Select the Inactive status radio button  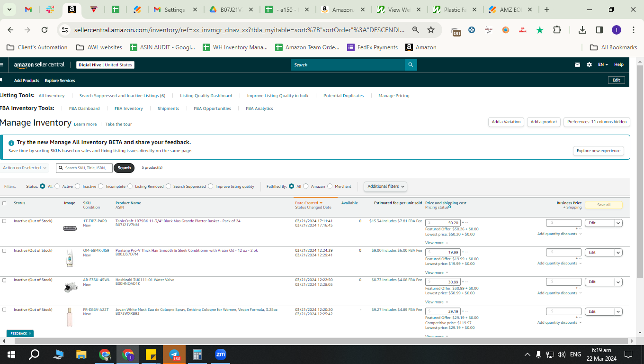click(x=78, y=186)
